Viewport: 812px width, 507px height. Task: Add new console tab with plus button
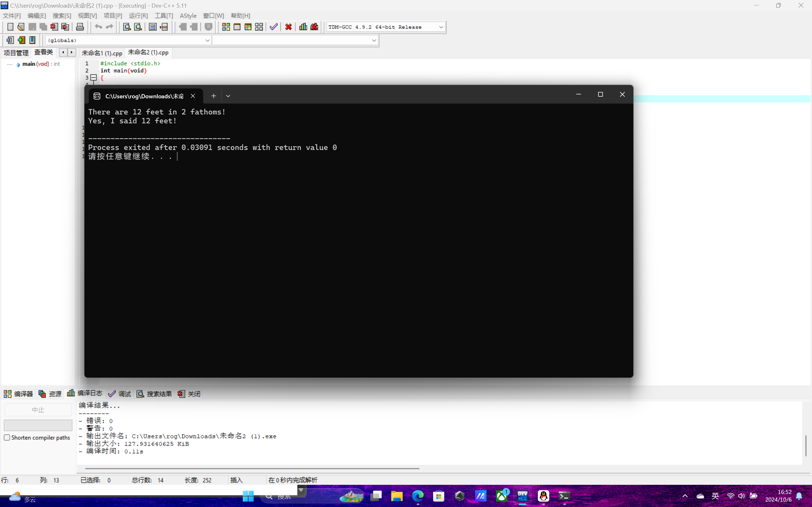(x=214, y=96)
